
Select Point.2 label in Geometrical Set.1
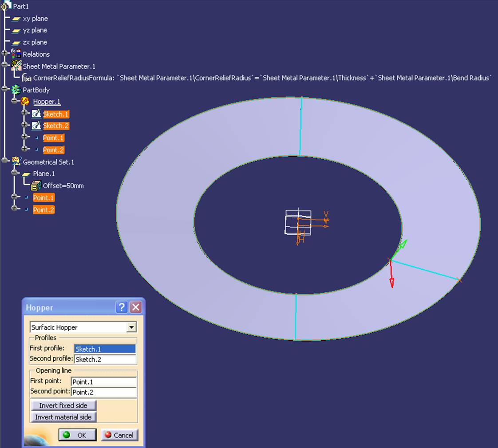(x=43, y=210)
